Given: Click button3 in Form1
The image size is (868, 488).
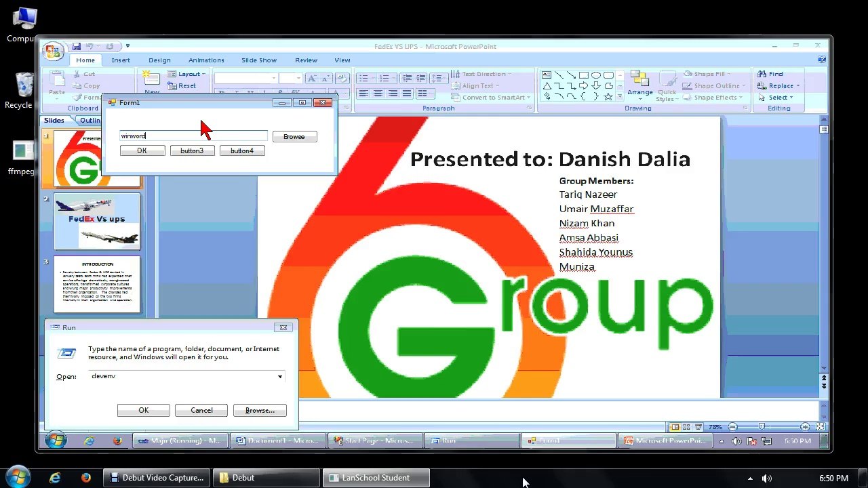Looking at the screenshot, I should tap(192, 151).
